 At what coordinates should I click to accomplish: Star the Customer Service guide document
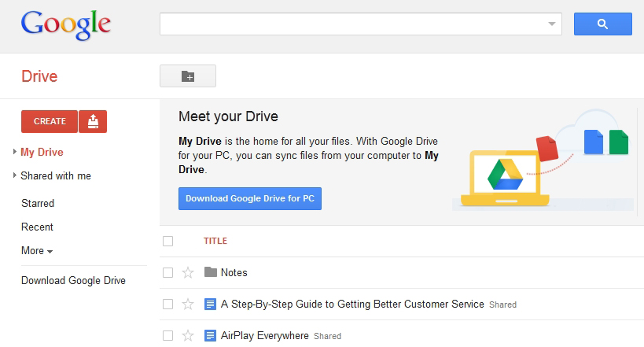(x=188, y=304)
